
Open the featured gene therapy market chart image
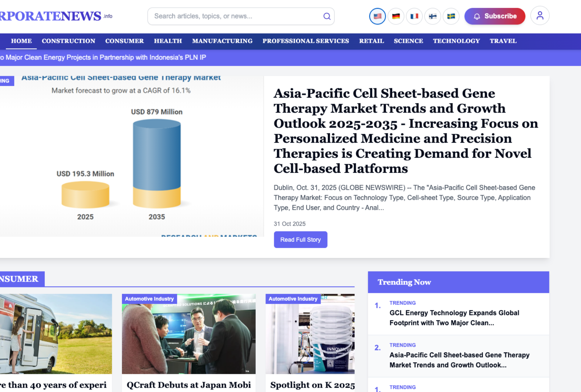[132, 156]
